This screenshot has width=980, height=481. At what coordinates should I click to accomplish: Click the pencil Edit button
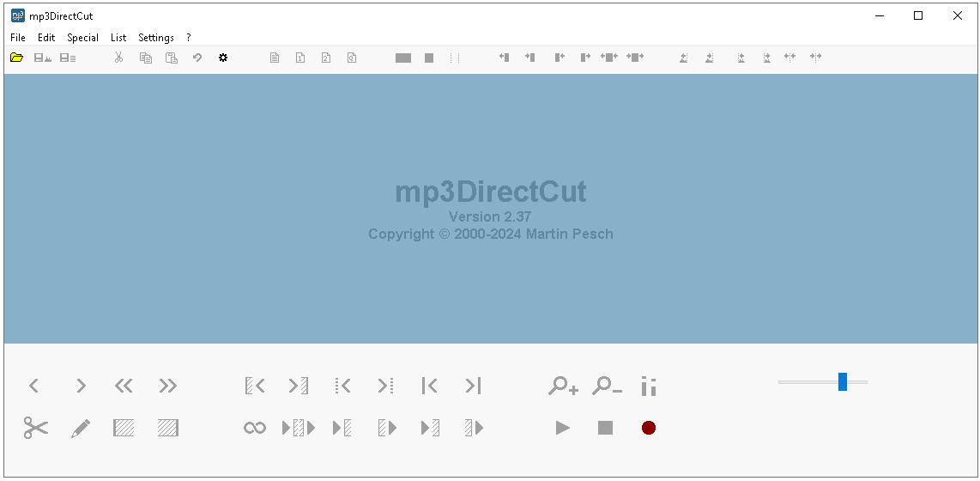click(x=81, y=429)
